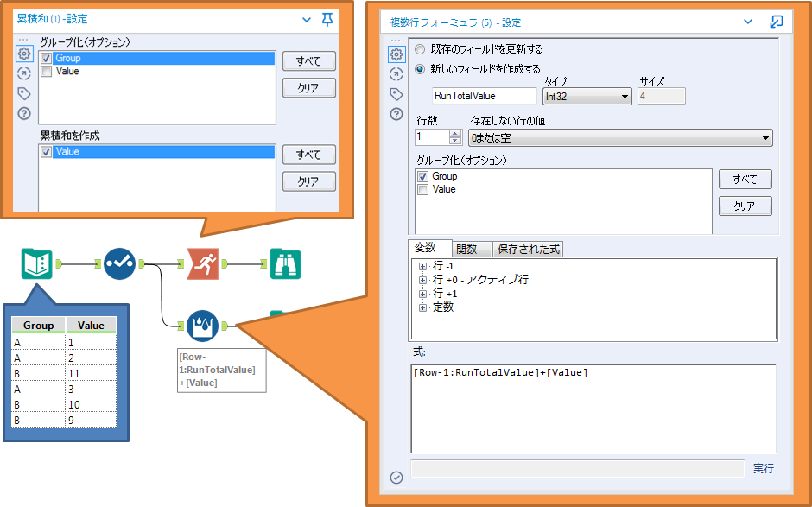Click すべて button in Multi-Row Formula grouping
Viewport: 812px width, 507px height.
745,180
